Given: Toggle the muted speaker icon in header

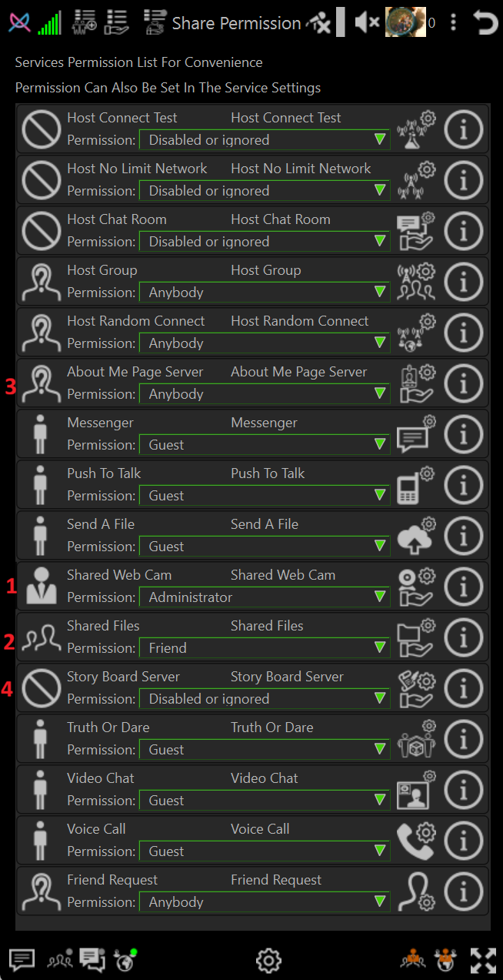Looking at the screenshot, I should click(367, 23).
